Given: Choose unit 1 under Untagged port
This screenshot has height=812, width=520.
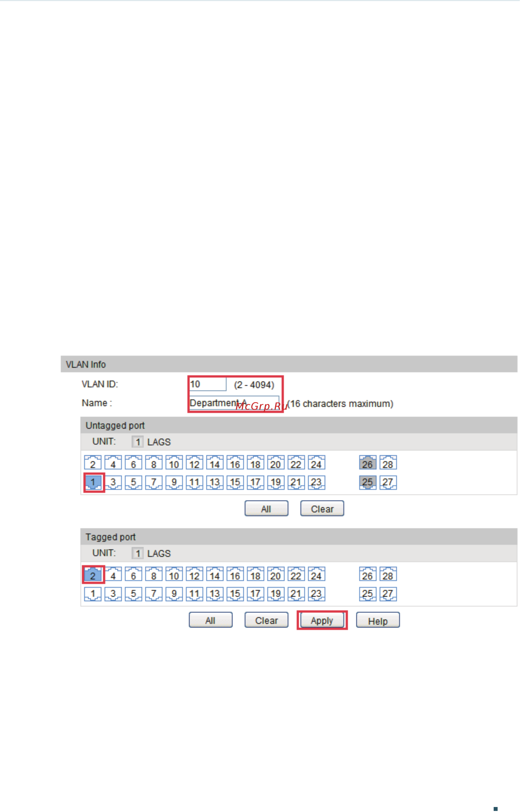Looking at the screenshot, I should click(x=138, y=442).
